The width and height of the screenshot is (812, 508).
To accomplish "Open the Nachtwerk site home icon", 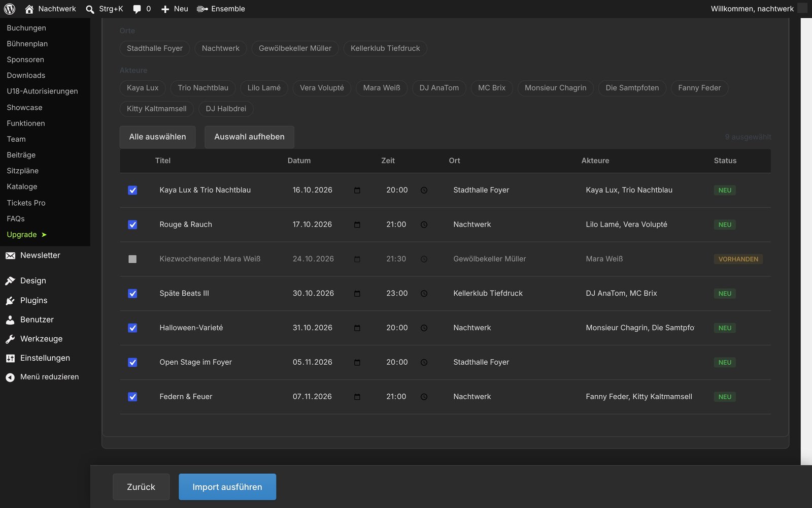I will pos(29,9).
